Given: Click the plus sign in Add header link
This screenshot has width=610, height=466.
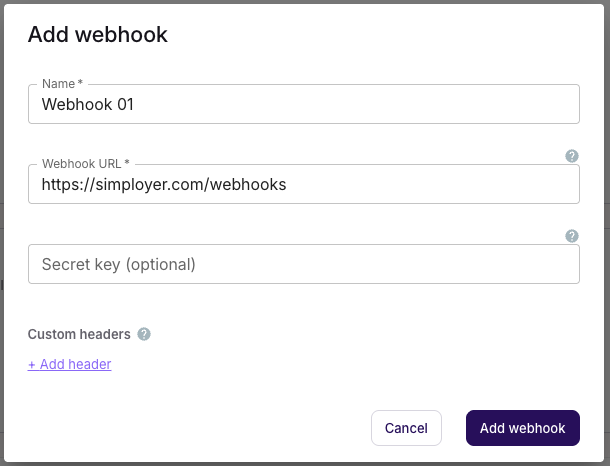Looking at the screenshot, I should click(x=32, y=364).
